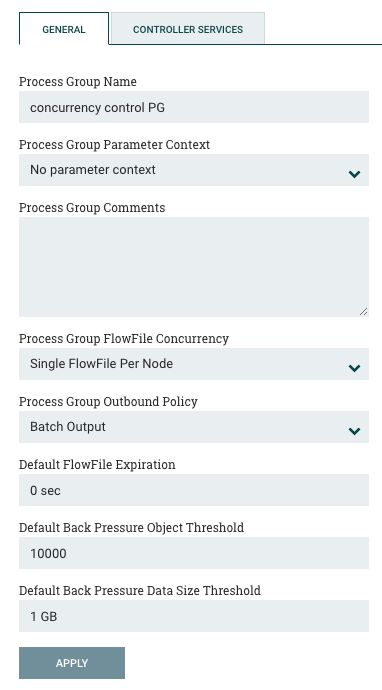
Task: Focus the Back Pressure Object Threshold field
Action: tap(194, 553)
